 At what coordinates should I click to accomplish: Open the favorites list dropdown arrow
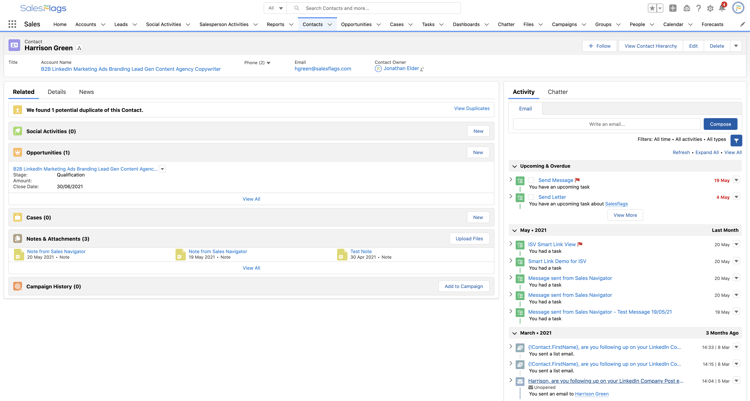click(x=660, y=8)
